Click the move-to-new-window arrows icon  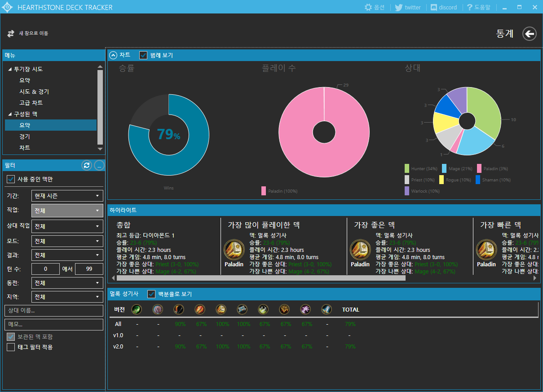coord(11,34)
